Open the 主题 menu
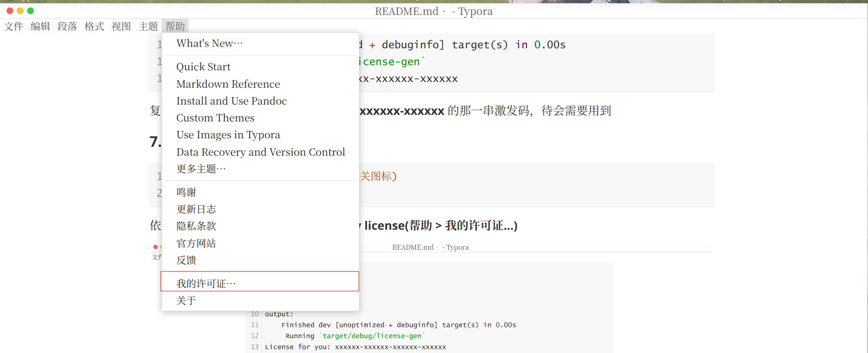868x353 pixels. tap(148, 26)
